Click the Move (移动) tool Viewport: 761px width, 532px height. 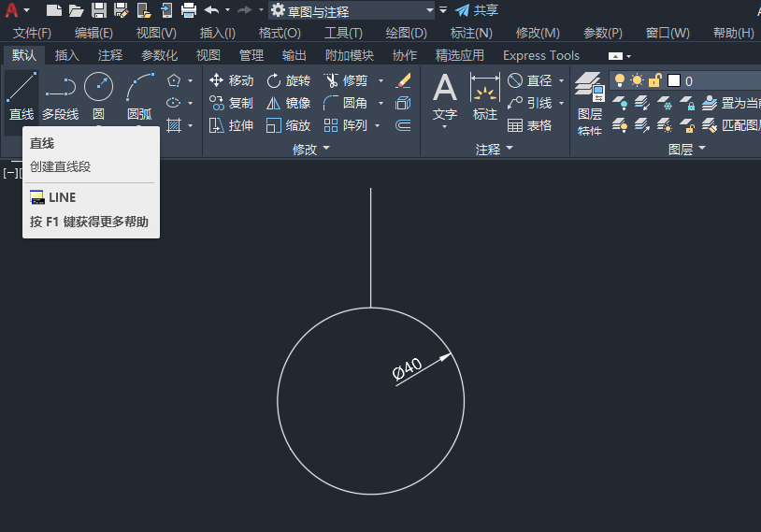232,80
